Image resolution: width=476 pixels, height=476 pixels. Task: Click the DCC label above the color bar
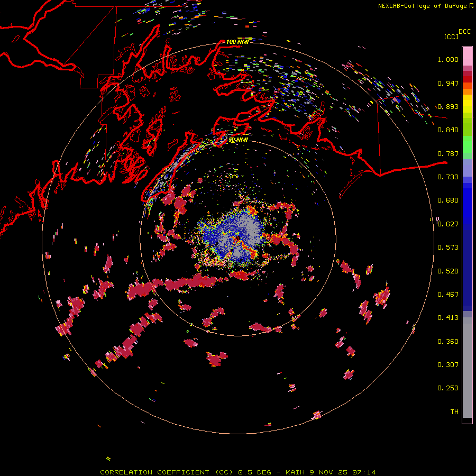[x=464, y=32]
